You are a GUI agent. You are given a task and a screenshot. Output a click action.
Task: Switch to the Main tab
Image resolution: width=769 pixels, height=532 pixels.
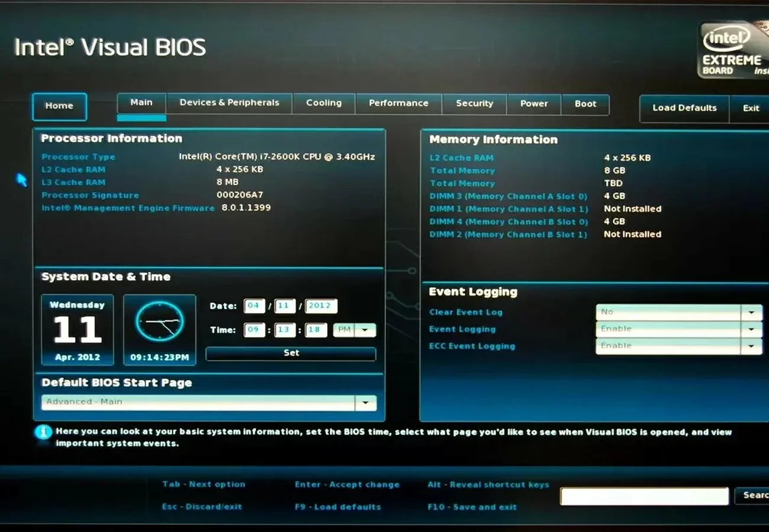(141, 103)
